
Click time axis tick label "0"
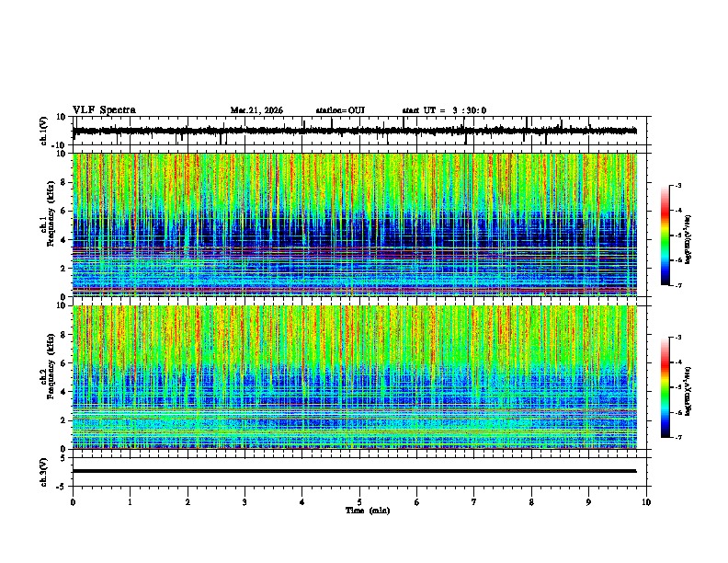click(x=73, y=502)
